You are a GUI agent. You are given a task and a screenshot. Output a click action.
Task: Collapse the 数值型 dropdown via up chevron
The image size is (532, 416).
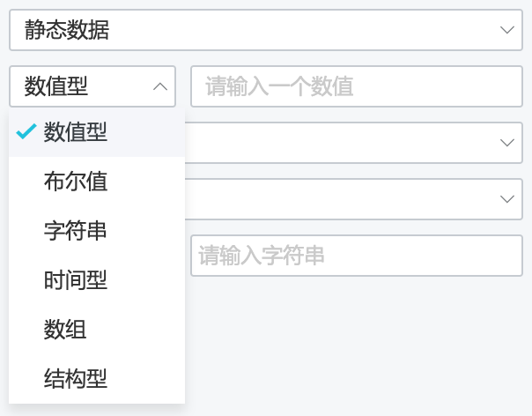(x=160, y=86)
